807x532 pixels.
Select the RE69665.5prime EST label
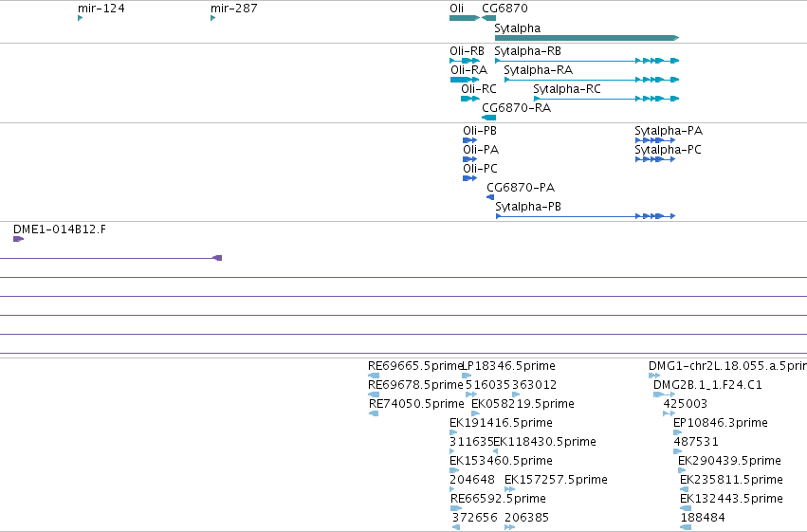(x=415, y=366)
